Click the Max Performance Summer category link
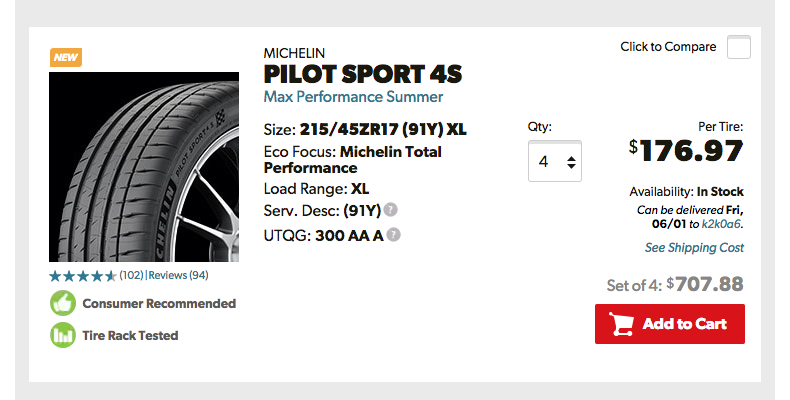The height and width of the screenshot is (400, 790). pos(353,97)
